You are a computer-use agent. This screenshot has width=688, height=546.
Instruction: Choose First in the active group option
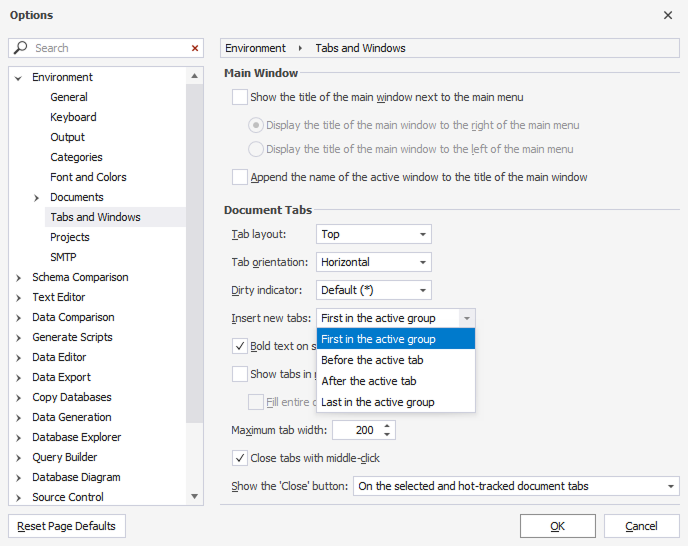pos(396,339)
